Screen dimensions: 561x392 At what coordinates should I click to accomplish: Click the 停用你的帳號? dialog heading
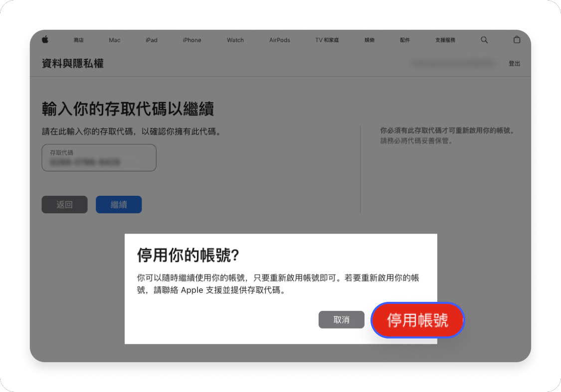(x=188, y=255)
